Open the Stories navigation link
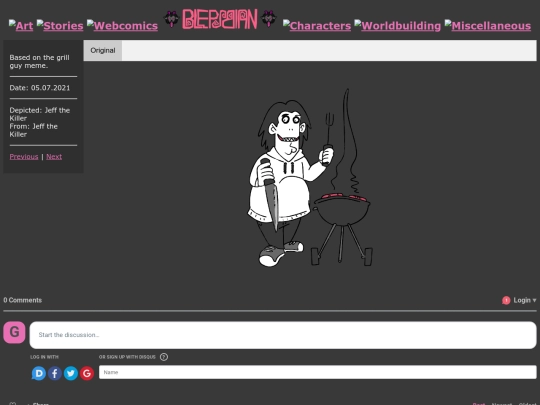Viewport: 540px width, 405px height. coord(60,25)
